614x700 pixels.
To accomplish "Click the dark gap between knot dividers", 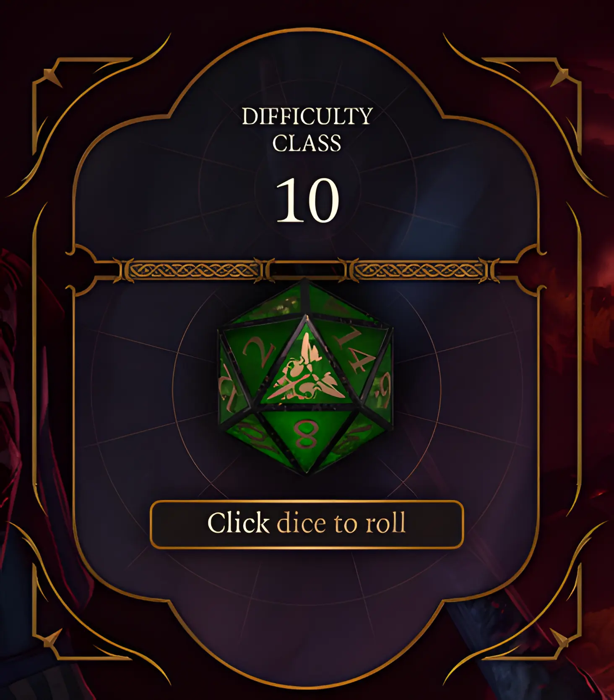I will click(x=307, y=269).
